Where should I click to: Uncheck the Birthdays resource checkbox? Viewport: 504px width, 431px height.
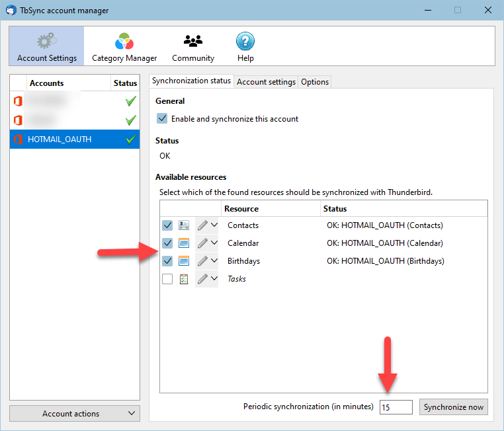click(x=167, y=261)
